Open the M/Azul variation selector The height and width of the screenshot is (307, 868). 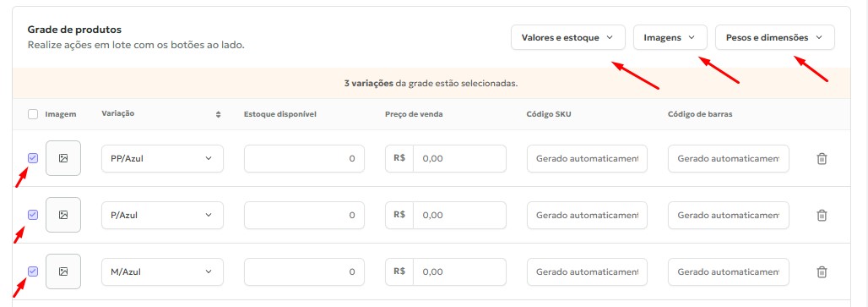(162, 271)
